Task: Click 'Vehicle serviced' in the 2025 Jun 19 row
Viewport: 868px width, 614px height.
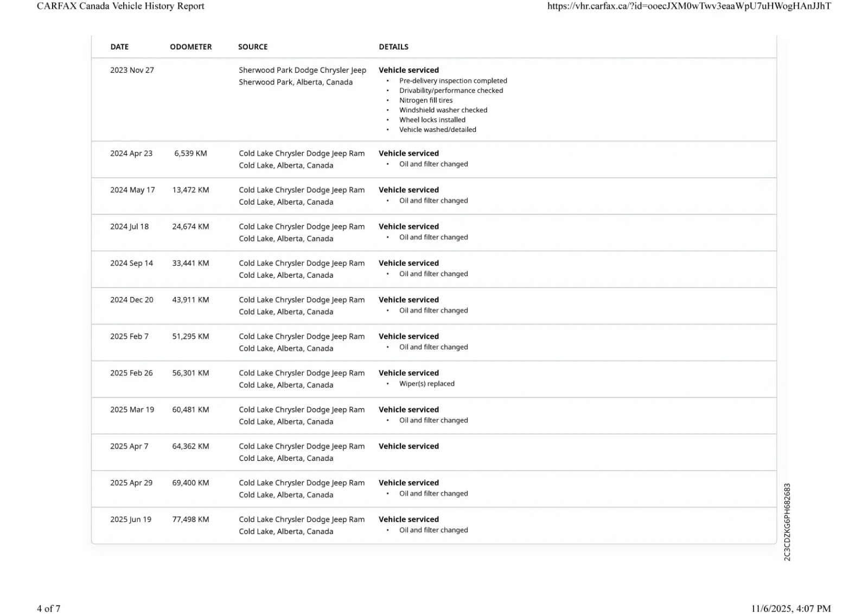Action: tap(409, 520)
